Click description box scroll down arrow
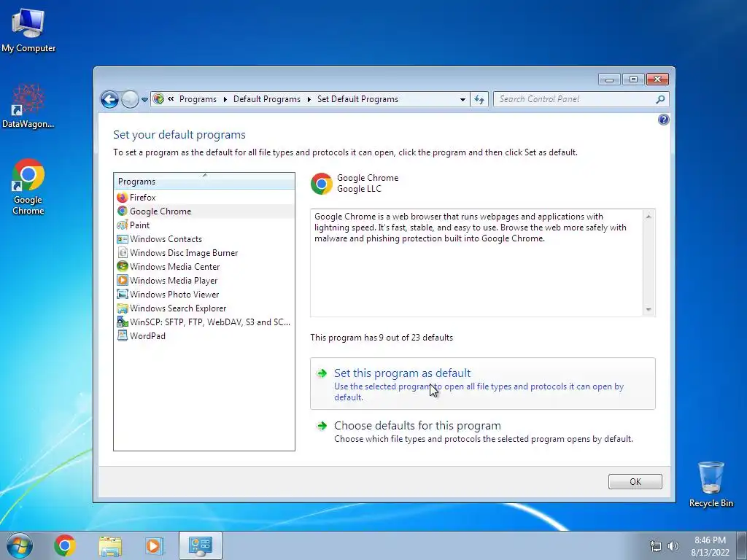The image size is (747, 560). (649, 309)
